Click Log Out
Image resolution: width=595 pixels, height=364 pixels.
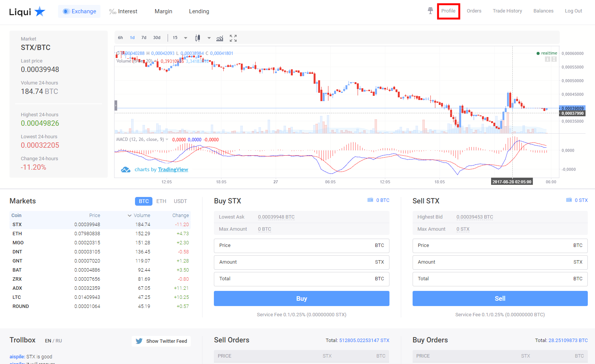[x=573, y=11]
